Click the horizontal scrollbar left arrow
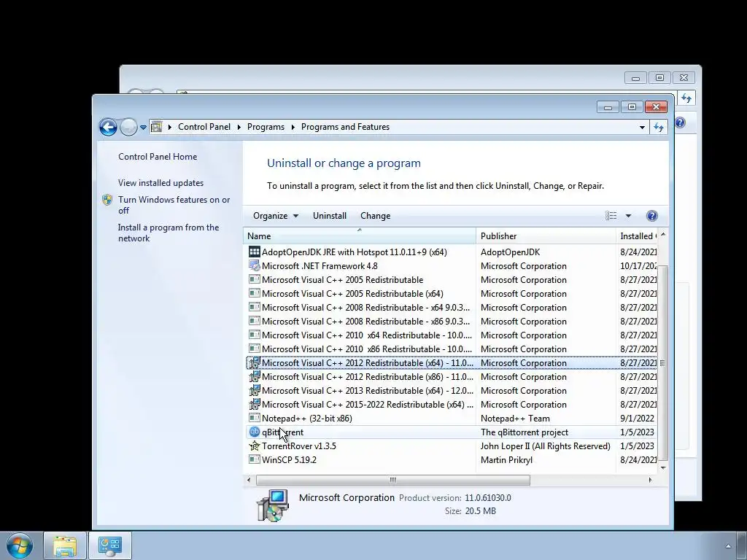The image size is (747, 560). click(x=249, y=480)
